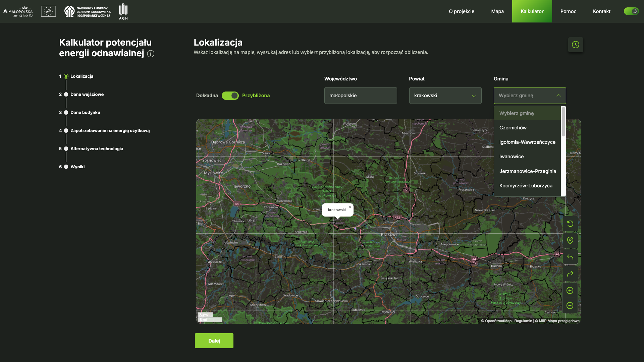Close the krakowski map popup
Viewport: 644px width, 362px height.
click(x=350, y=207)
